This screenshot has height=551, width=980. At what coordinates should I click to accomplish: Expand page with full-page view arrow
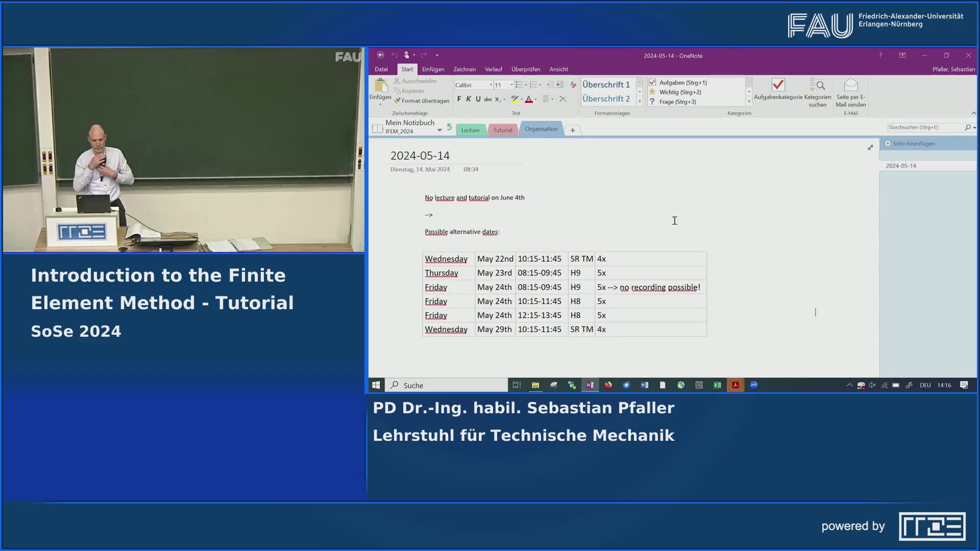tap(870, 147)
